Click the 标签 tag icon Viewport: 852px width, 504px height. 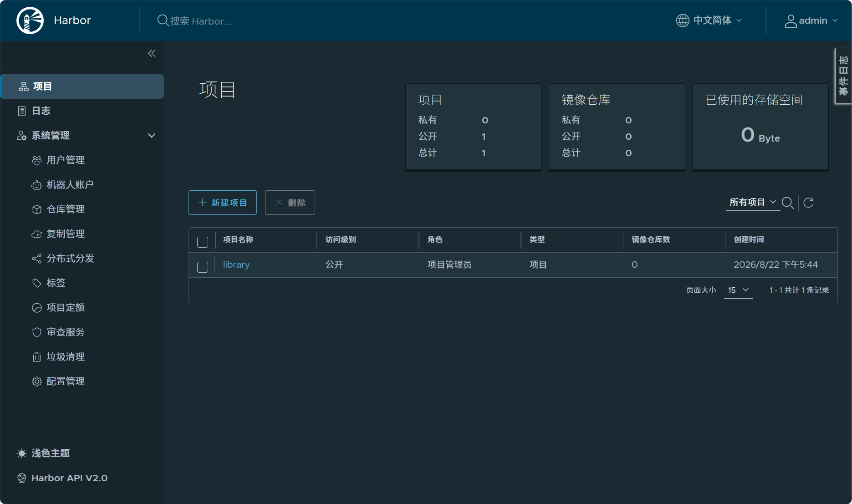(x=37, y=283)
